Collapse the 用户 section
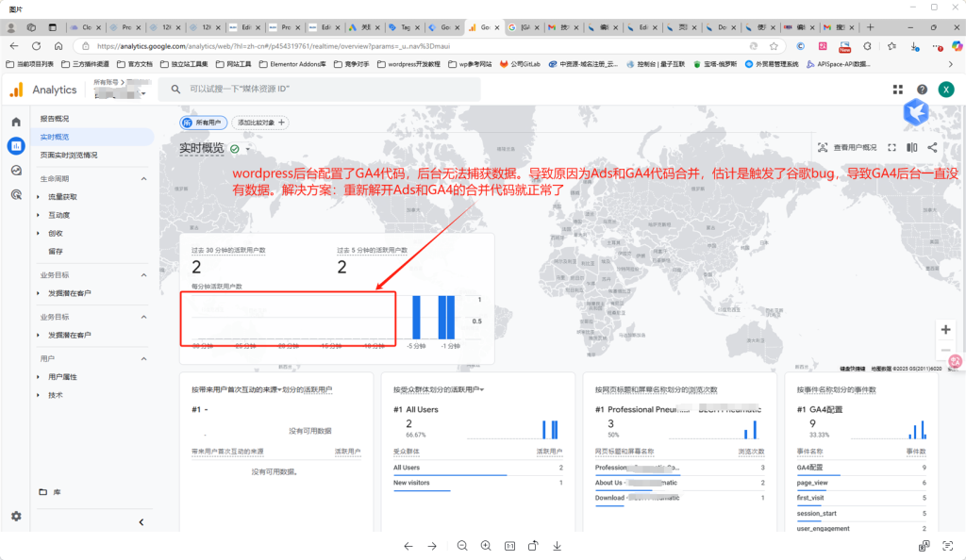 (x=143, y=359)
